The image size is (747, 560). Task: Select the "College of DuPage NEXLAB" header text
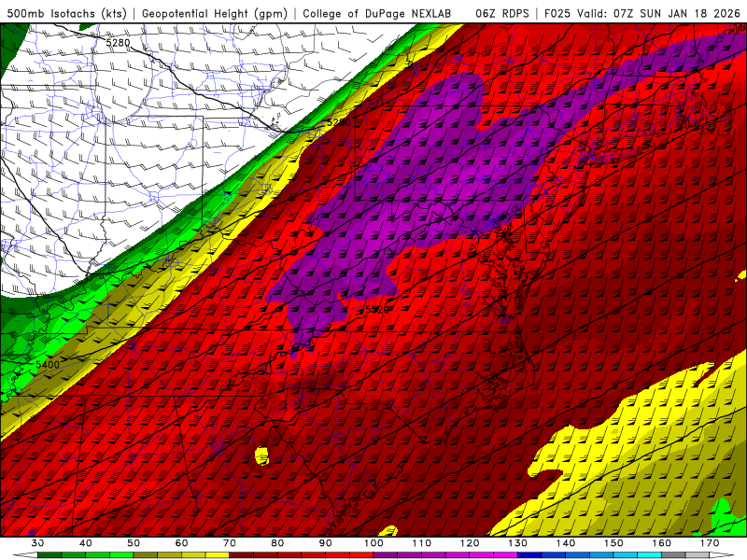[376, 13]
